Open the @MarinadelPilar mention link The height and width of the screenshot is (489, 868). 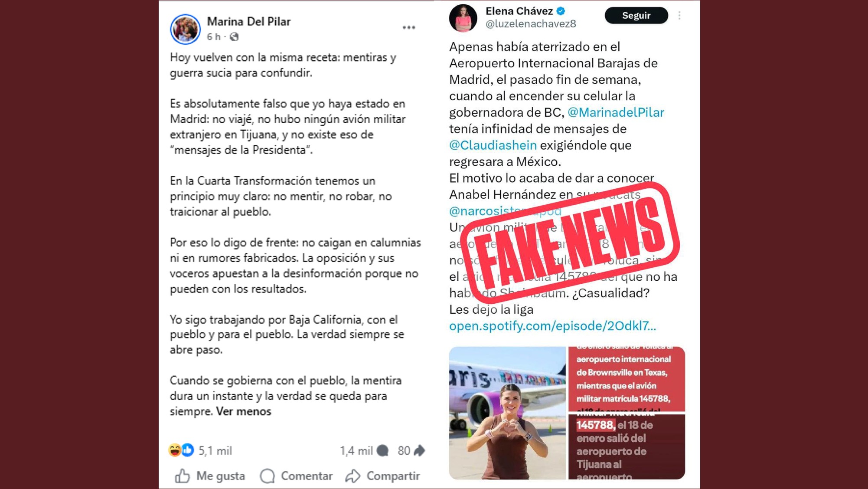(616, 112)
